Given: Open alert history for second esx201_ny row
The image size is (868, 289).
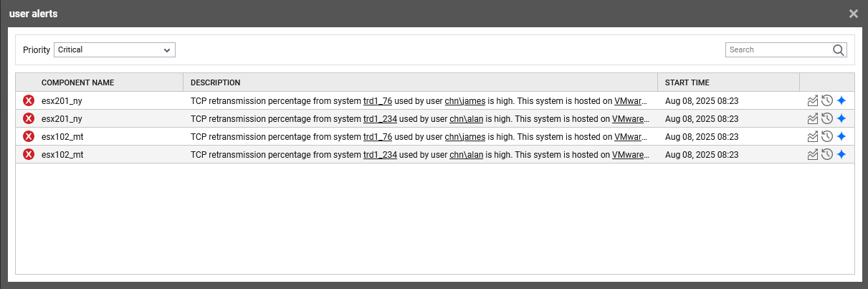Looking at the screenshot, I should pyautogui.click(x=827, y=119).
